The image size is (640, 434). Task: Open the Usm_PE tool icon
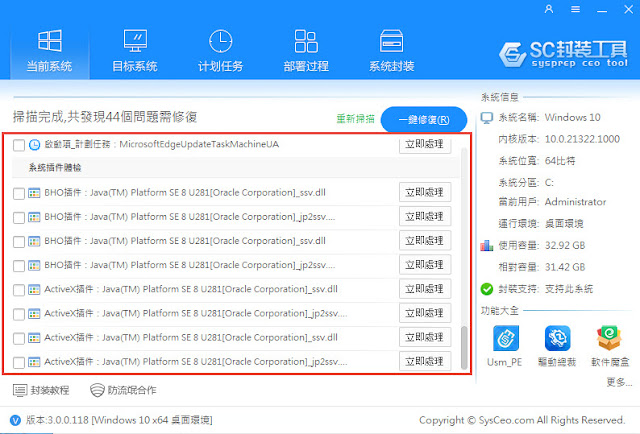click(506, 338)
